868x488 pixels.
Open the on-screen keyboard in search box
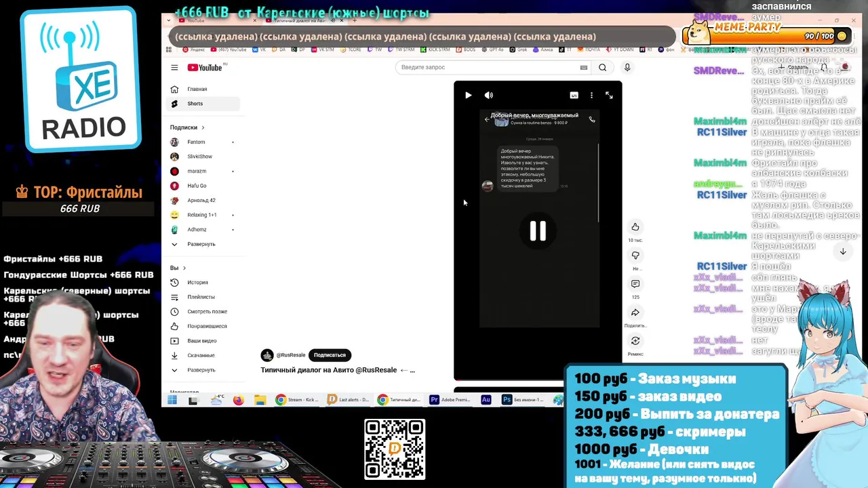[x=583, y=67]
